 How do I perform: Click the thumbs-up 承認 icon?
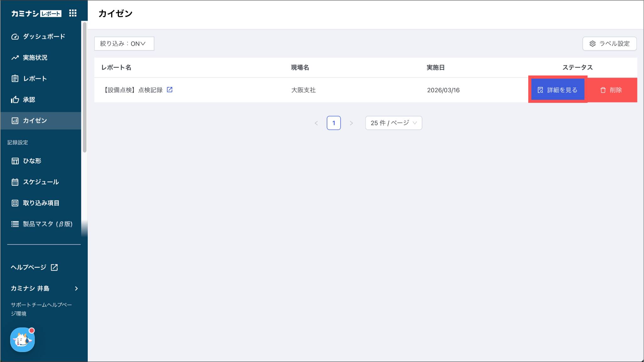tap(15, 100)
